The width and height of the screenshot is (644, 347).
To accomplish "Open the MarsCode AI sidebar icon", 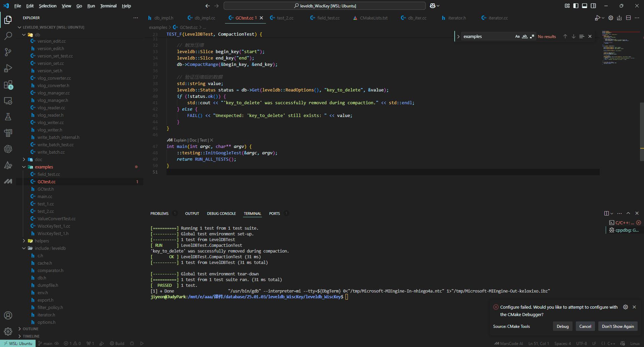I will (8, 181).
